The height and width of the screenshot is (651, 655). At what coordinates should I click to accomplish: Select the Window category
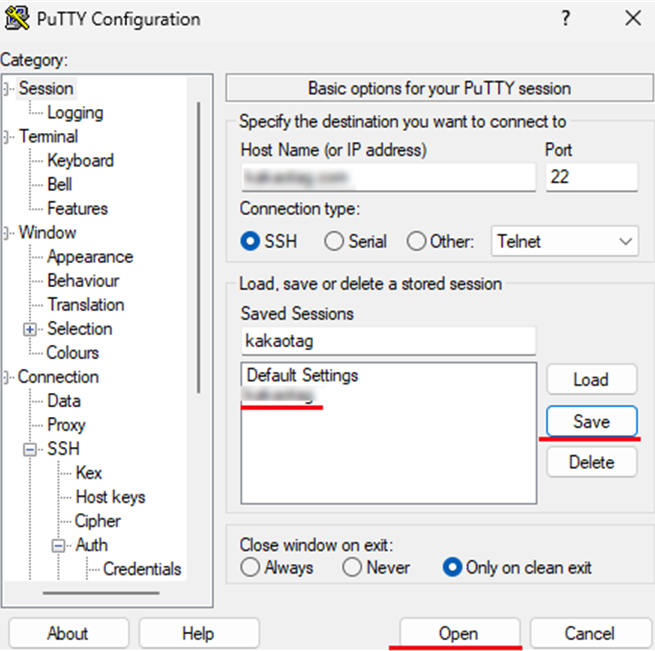(48, 233)
